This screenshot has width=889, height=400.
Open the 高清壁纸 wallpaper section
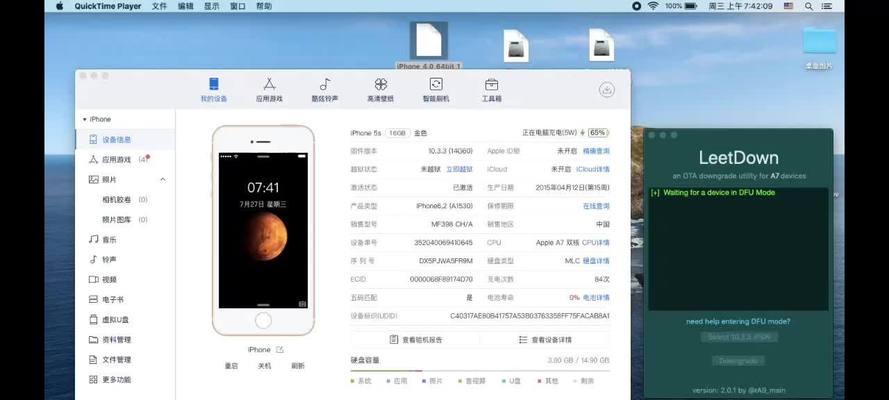[380, 90]
